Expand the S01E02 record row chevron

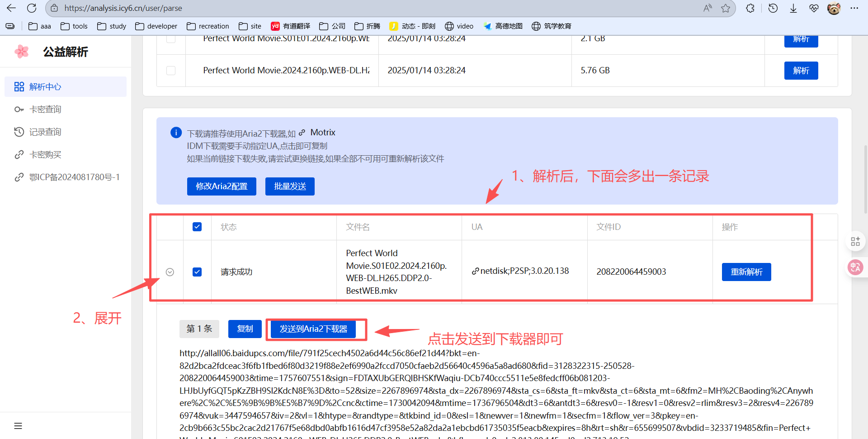(170, 272)
